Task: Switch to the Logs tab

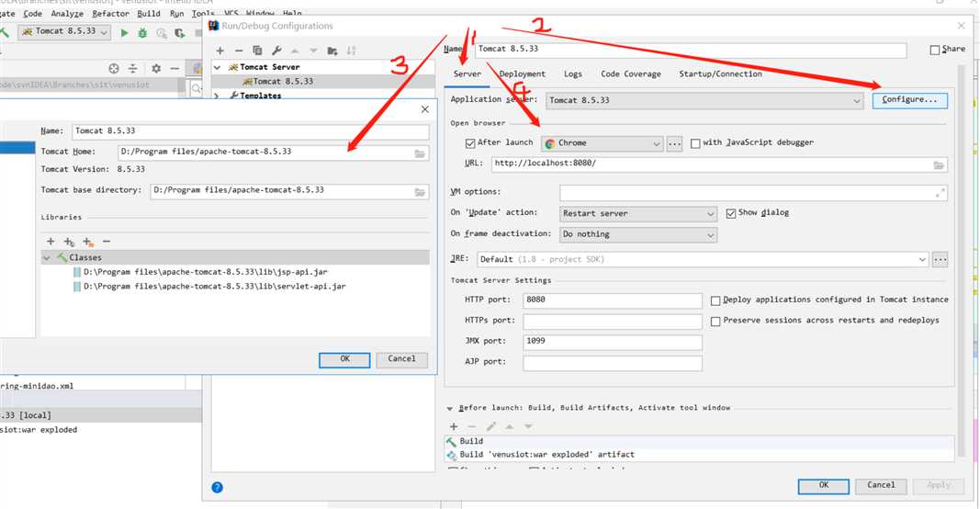Action: (572, 74)
